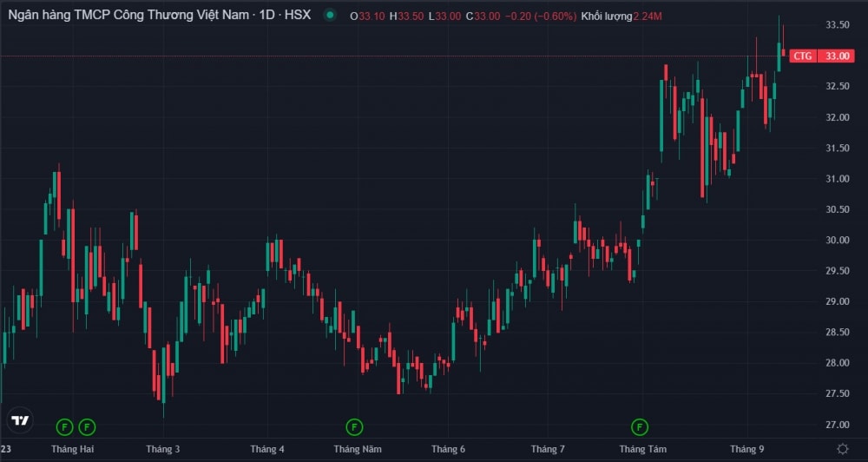This screenshot has width=868, height=462.
Task: Click the 32.00 price axis label
Action: tap(837, 117)
